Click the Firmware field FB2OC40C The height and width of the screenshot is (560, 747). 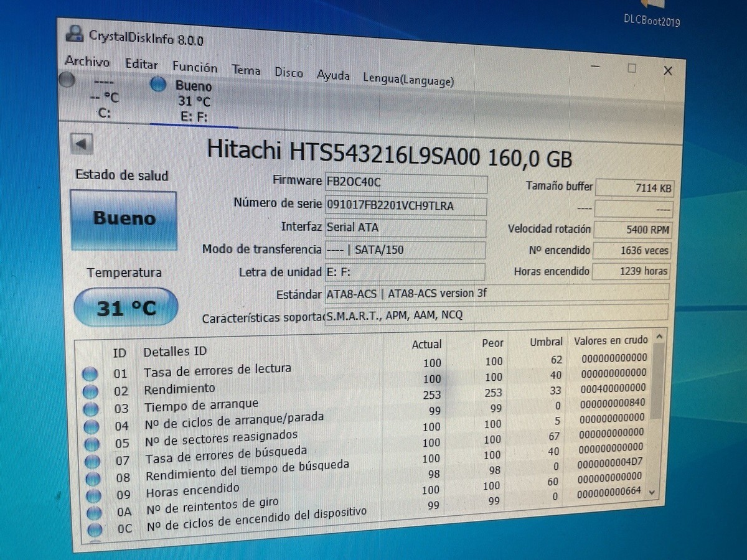coord(406,183)
